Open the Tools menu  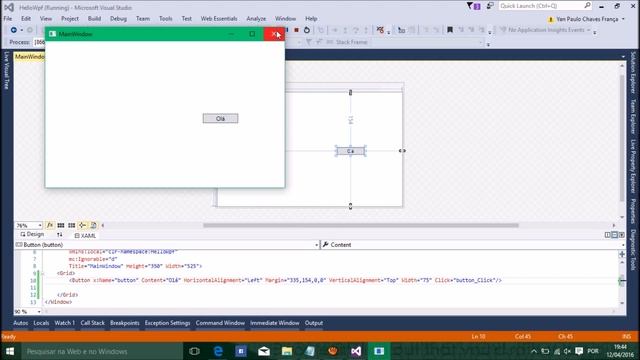pyautogui.click(x=166, y=19)
